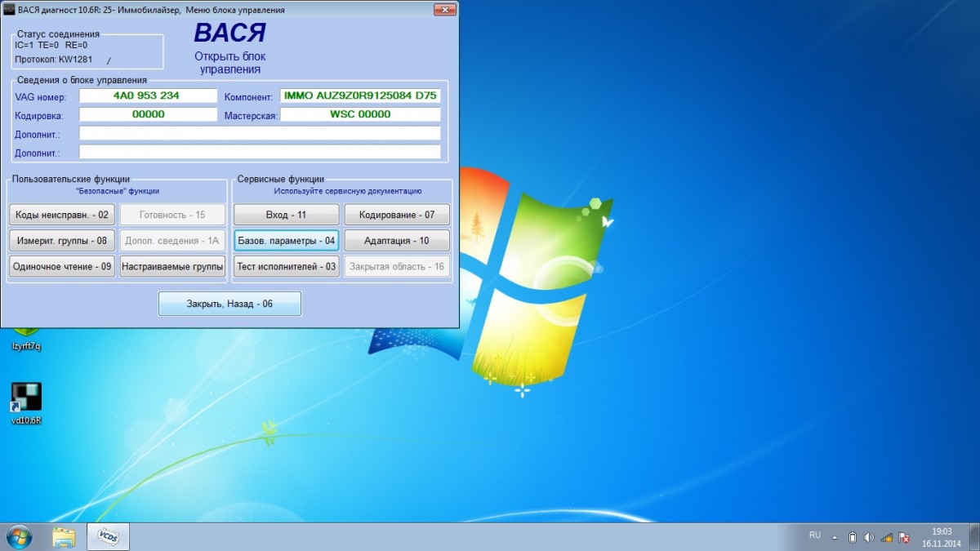
Task: Select the vd10.6R desktop shortcut
Action: click(26, 403)
